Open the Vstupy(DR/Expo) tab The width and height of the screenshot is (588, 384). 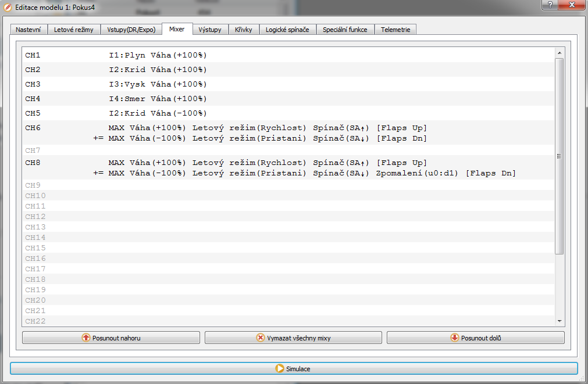(x=131, y=30)
